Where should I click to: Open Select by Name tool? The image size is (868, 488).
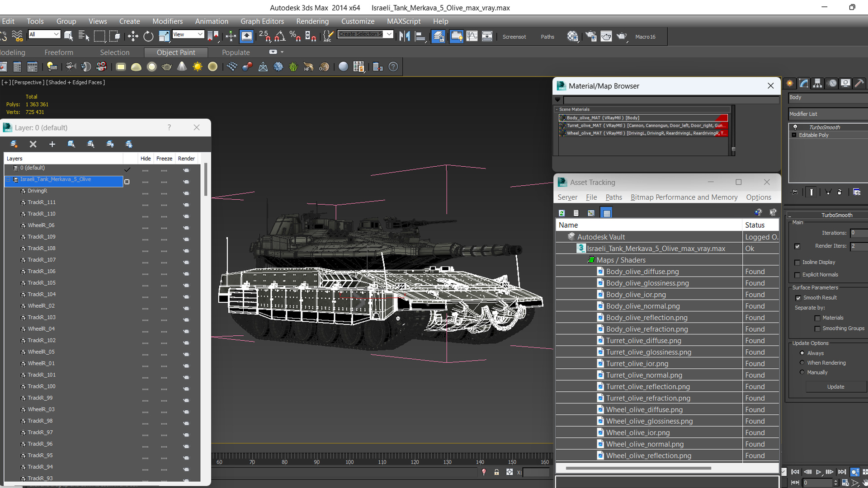[x=84, y=37]
